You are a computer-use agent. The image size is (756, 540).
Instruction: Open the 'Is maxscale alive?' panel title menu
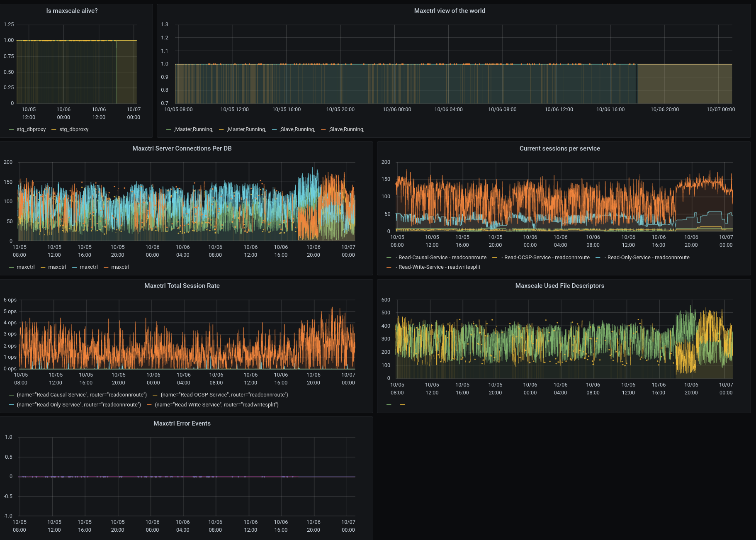coord(72,11)
